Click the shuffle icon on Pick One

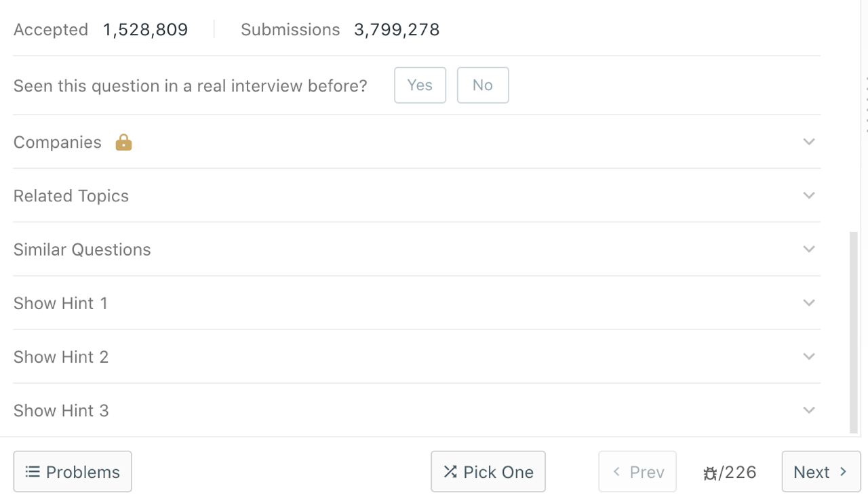point(450,472)
